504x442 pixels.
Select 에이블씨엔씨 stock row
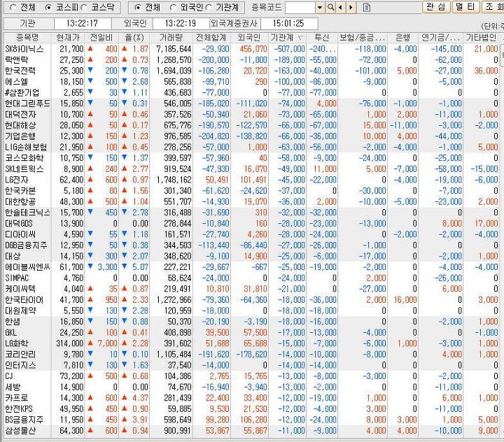pos(251,268)
